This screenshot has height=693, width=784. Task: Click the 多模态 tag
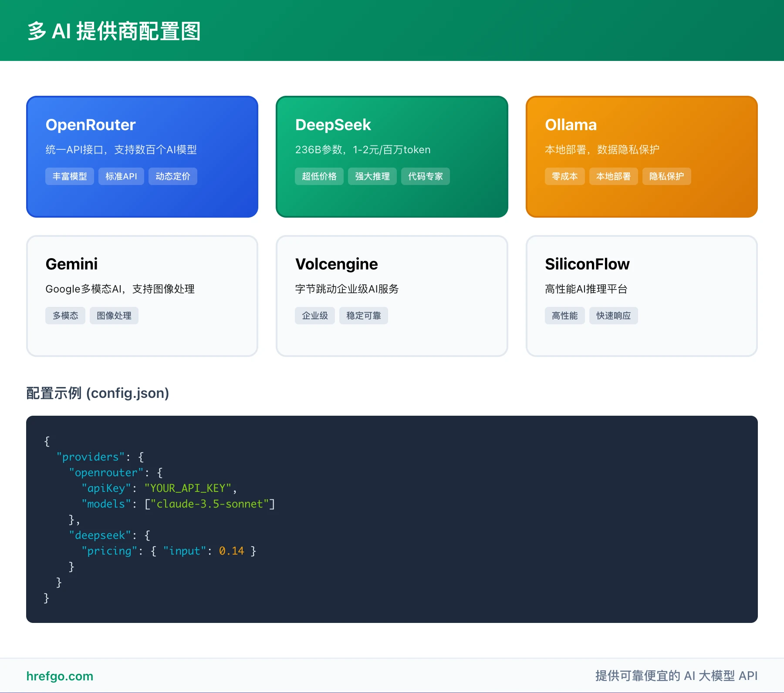pyautogui.click(x=65, y=316)
